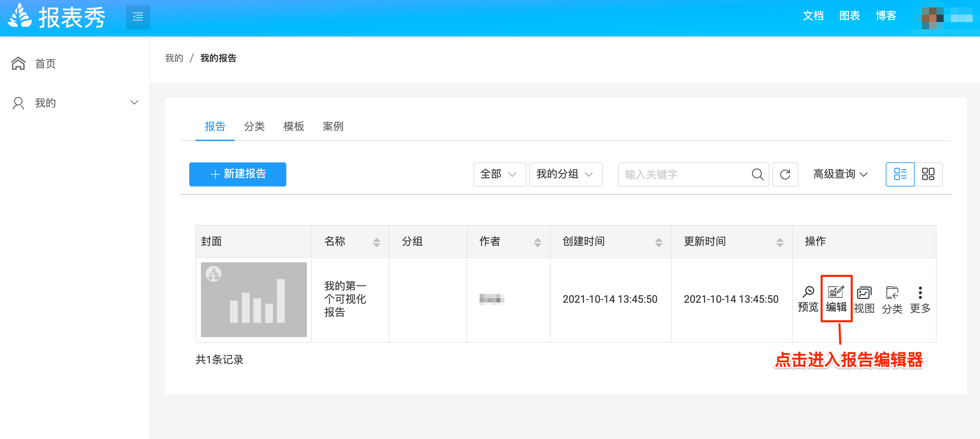Click the 预览 preview icon
This screenshot has height=439, width=980.
click(x=808, y=299)
